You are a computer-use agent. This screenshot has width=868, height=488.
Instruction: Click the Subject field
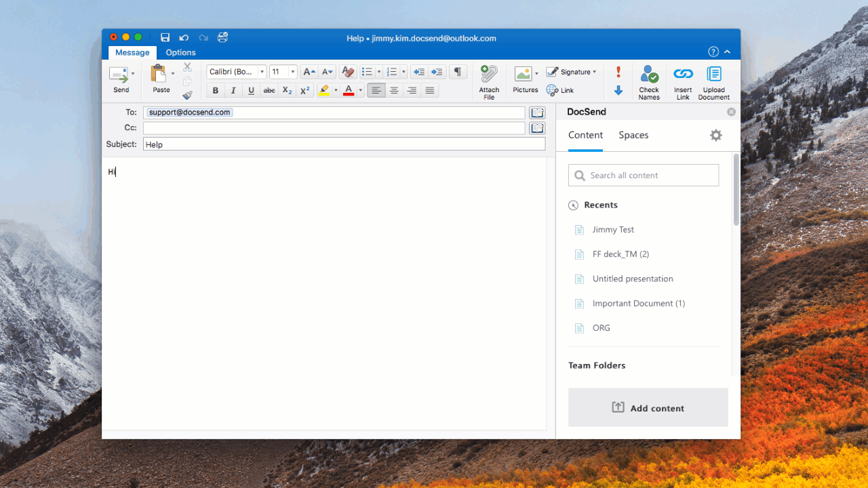[344, 144]
